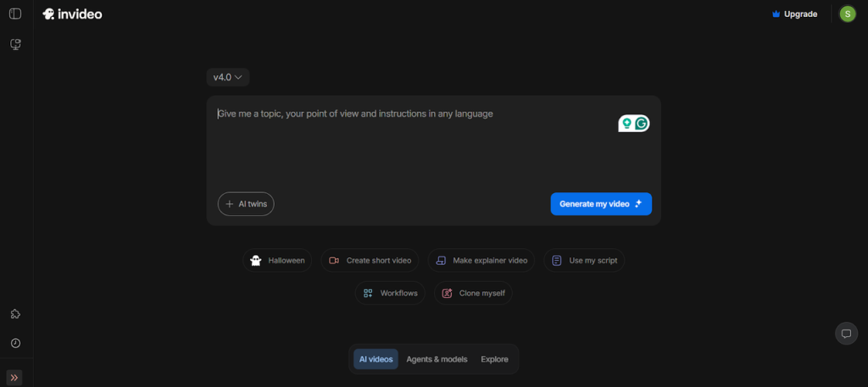Open the v4.0 version dropdown
868x387 pixels.
click(x=227, y=77)
